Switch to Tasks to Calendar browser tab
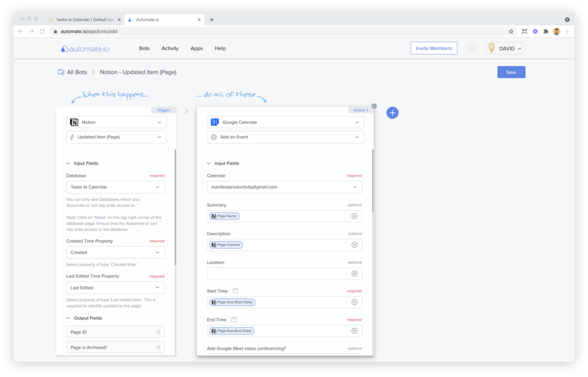 tap(84, 20)
